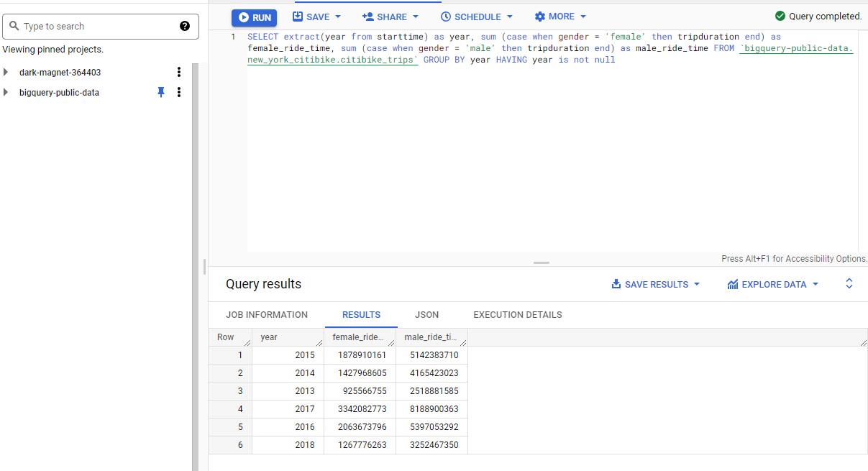Viewport: 868px width, 471px height.
Task: Click the explorer panel vertical scrollbar
Action: [195, 266]
